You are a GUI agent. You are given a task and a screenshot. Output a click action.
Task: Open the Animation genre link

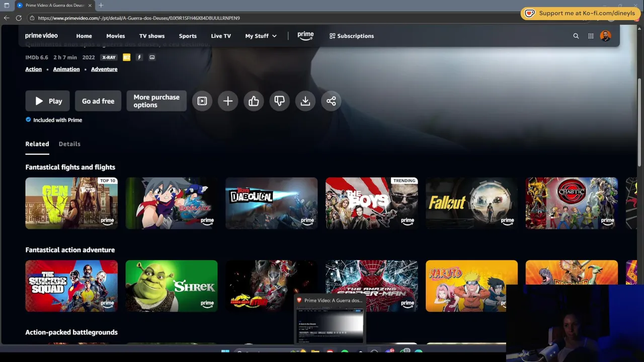66,69
